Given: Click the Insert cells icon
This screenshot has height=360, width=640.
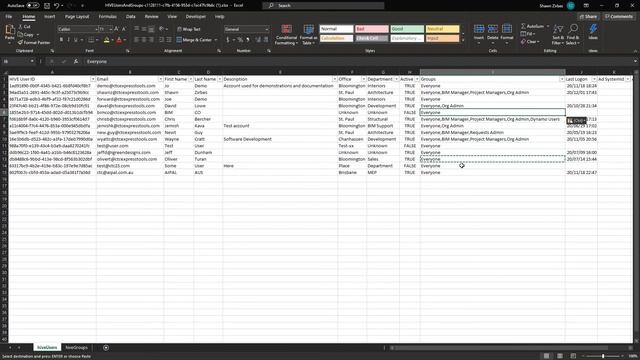Looking at the screenshot, I should (479, 29).
